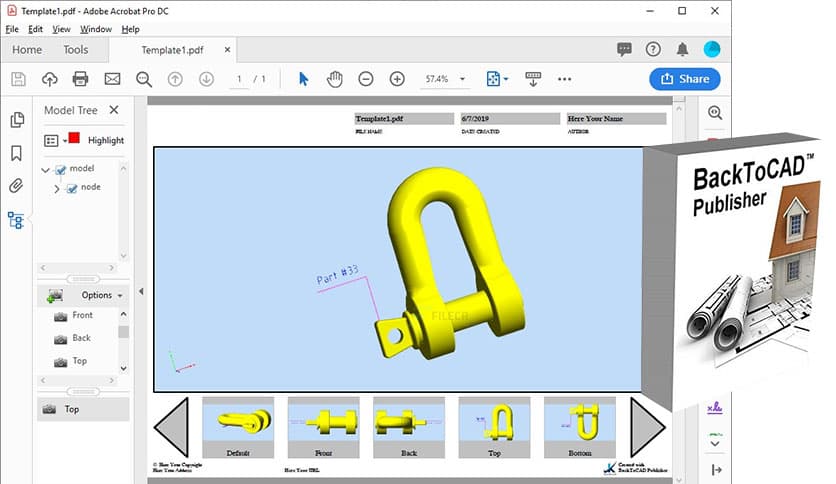This screenshot has width=836, height=484.
Task: Click the Front view thumbnail
Action: coord(324,427)
